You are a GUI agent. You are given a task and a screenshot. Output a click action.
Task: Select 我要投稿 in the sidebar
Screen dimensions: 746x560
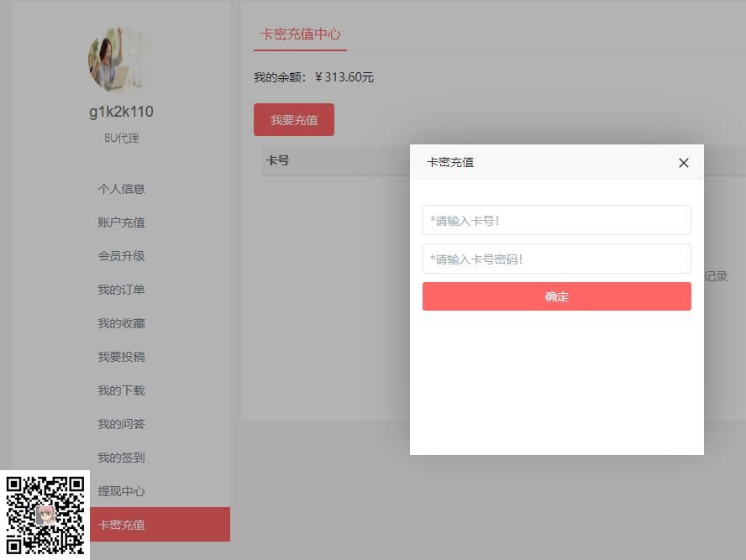point(119,357)
